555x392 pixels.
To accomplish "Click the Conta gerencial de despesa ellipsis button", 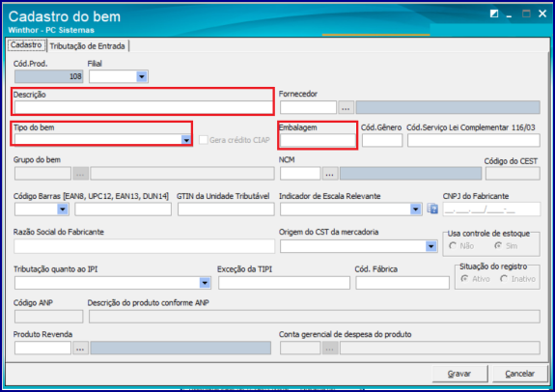I will (329, 349).
